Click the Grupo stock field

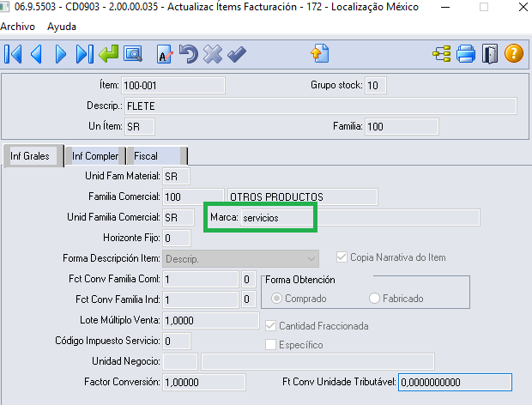pos(376,85)
